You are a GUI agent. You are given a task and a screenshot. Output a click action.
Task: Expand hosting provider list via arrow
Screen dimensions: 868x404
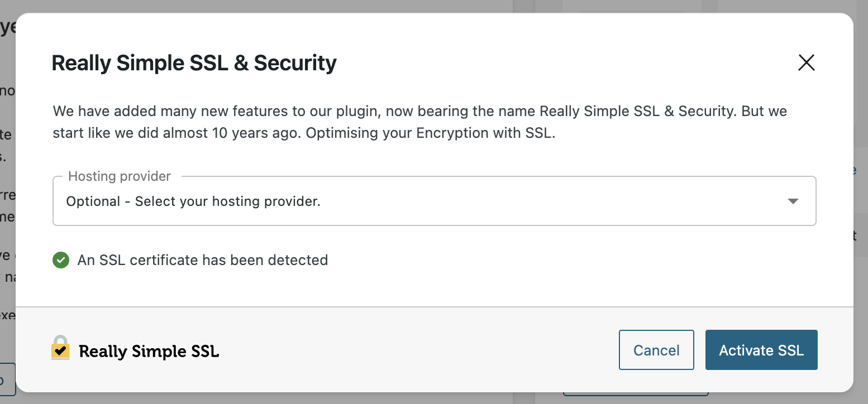click(x=793, y=201)
